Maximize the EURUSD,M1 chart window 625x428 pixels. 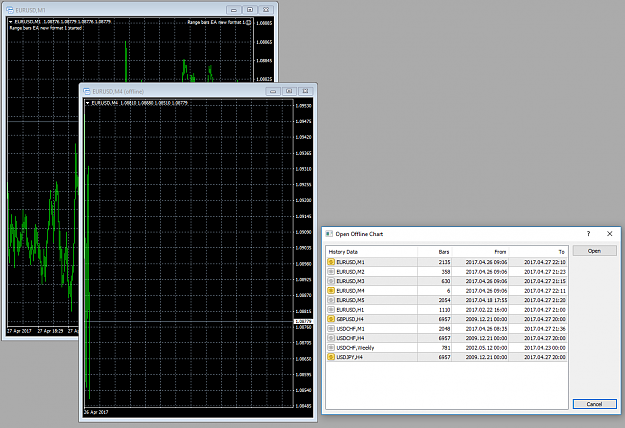250,10
